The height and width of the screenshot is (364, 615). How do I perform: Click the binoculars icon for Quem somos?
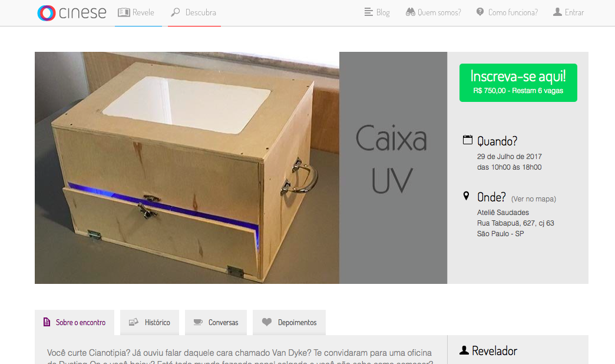coord(410,12)
